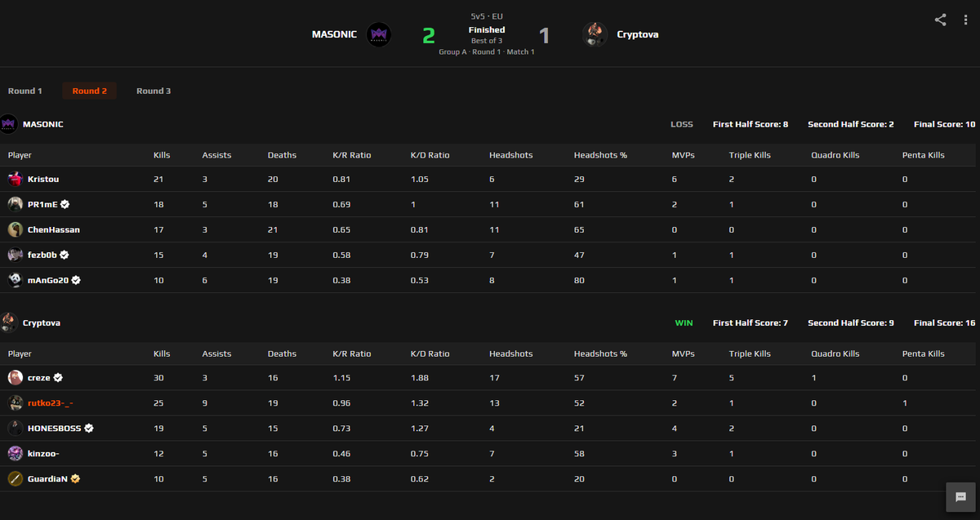
Task: Open the chat bubble button
Action: coord(960,496)
